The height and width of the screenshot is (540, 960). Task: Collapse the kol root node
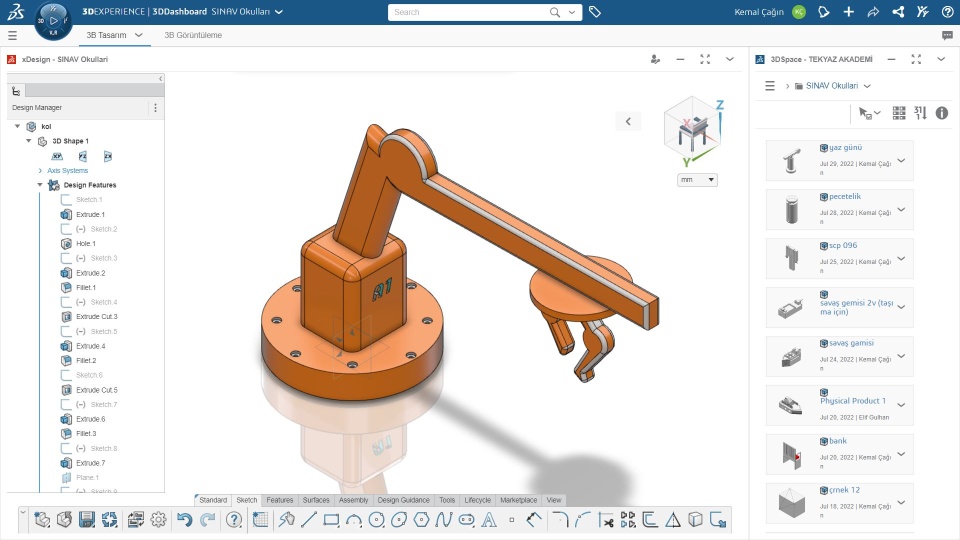(x=17, y=126)
